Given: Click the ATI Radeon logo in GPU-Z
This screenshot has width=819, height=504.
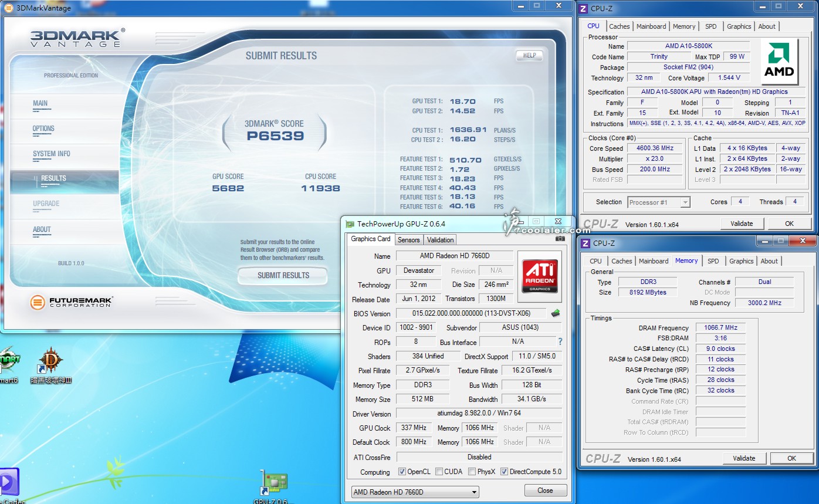Looking at the screenshot, I should (x=540, y=276).
